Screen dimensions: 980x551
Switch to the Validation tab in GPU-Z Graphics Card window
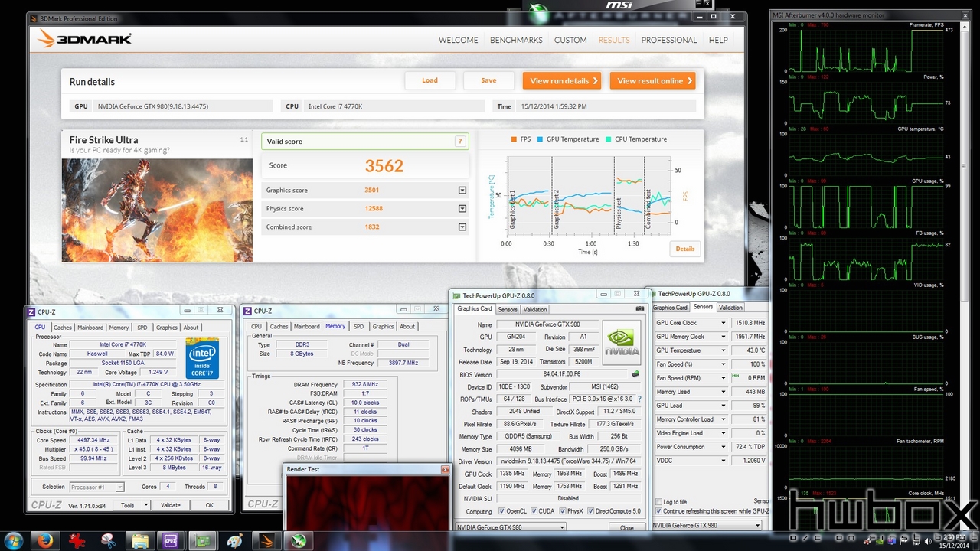click(535, 310)
